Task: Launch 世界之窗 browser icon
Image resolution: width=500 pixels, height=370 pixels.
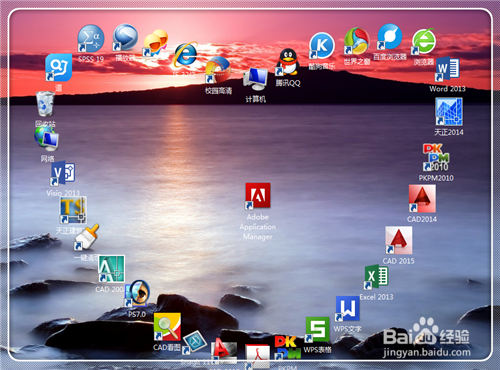Action: click(x=357, y=41)
